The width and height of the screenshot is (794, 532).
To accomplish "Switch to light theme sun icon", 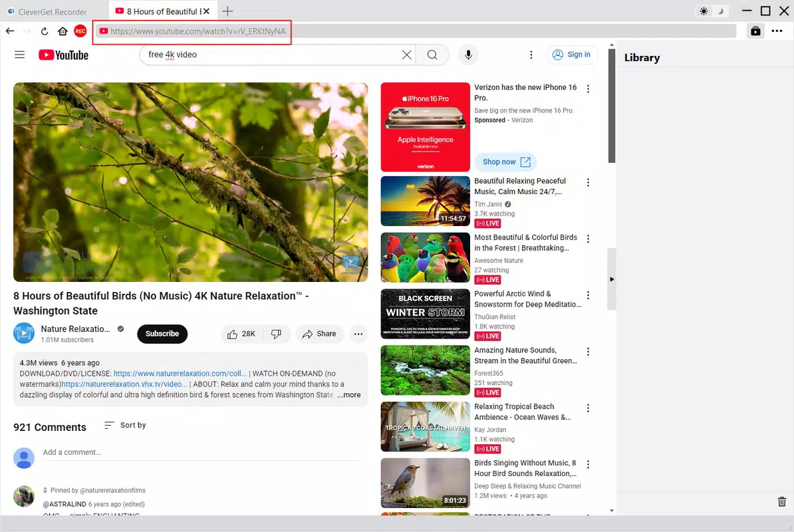I will coord(704,11).
